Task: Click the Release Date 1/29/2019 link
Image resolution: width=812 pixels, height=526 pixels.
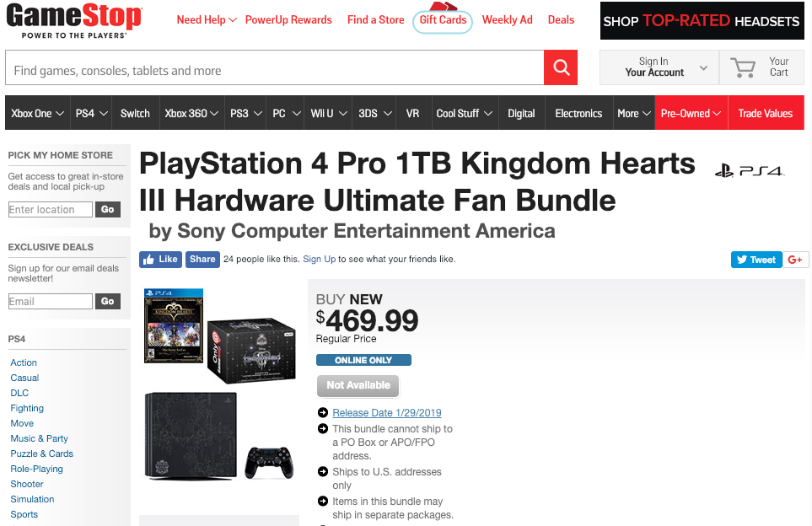Action: (387, 412)
